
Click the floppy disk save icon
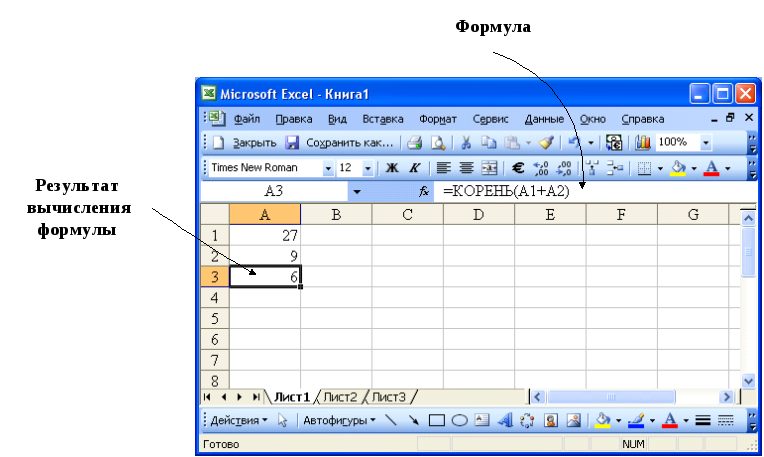(x=292, y=143)
